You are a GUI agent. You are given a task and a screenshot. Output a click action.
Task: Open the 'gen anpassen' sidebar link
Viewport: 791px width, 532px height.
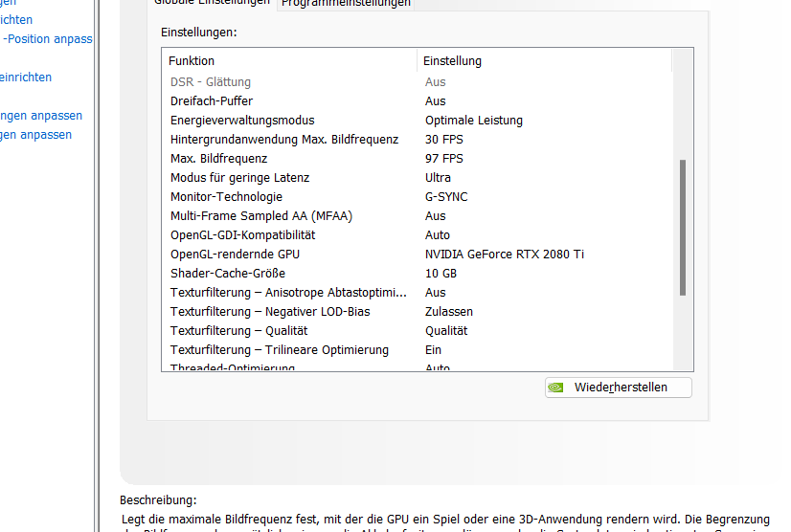[x=35, y=135]
